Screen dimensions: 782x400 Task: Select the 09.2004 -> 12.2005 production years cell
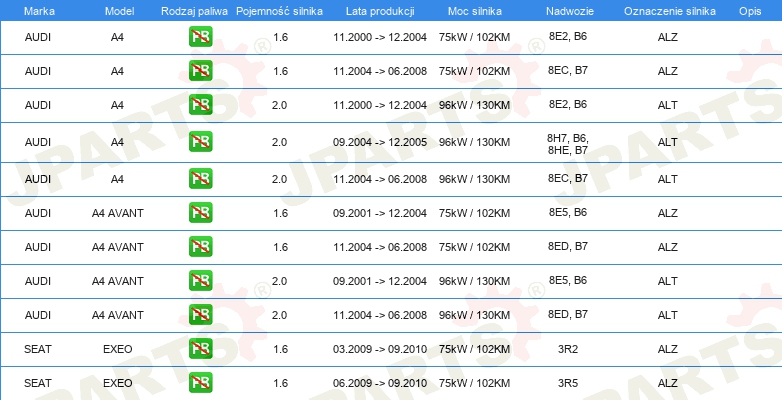(x=380, y=143)
